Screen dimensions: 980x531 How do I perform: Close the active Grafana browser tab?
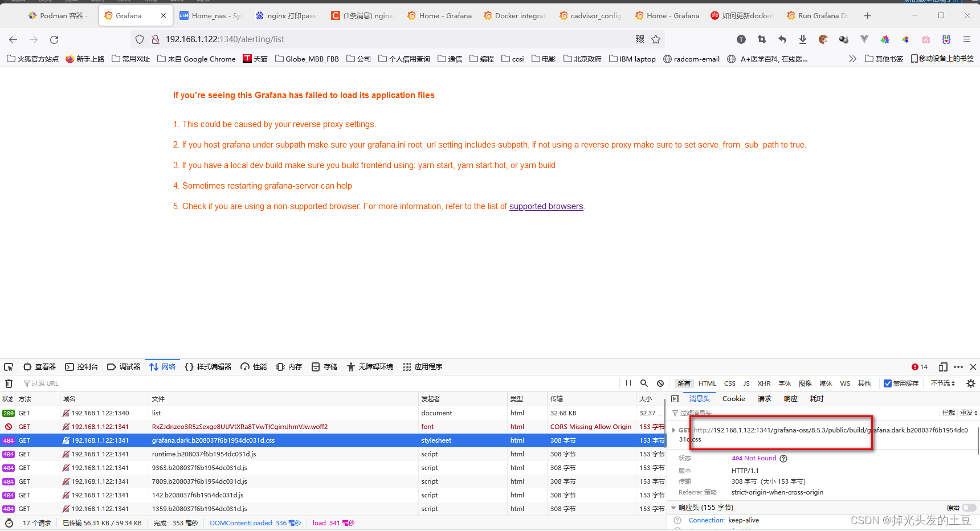[x=164, y=15]
